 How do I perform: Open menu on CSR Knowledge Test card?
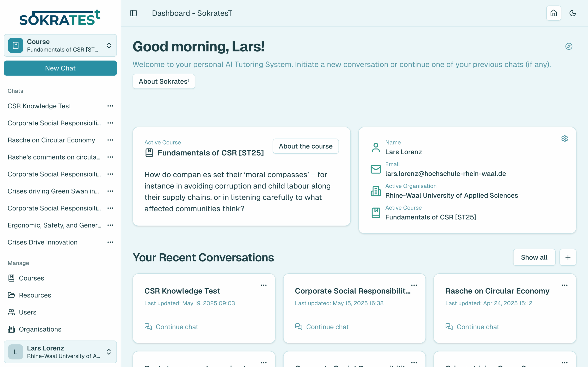[264, 285]
